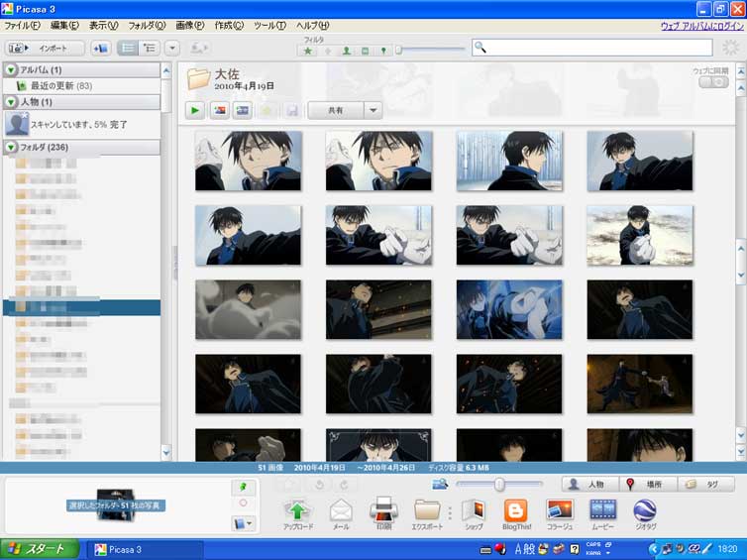
Task: Open the ウェブ アルバムにログイン link
Action: tap(702, 26)
